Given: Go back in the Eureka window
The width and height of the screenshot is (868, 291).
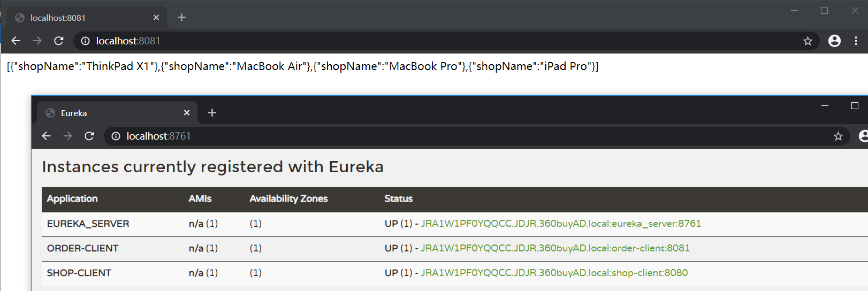Looking at the screenshot, I should coord(46,136).
